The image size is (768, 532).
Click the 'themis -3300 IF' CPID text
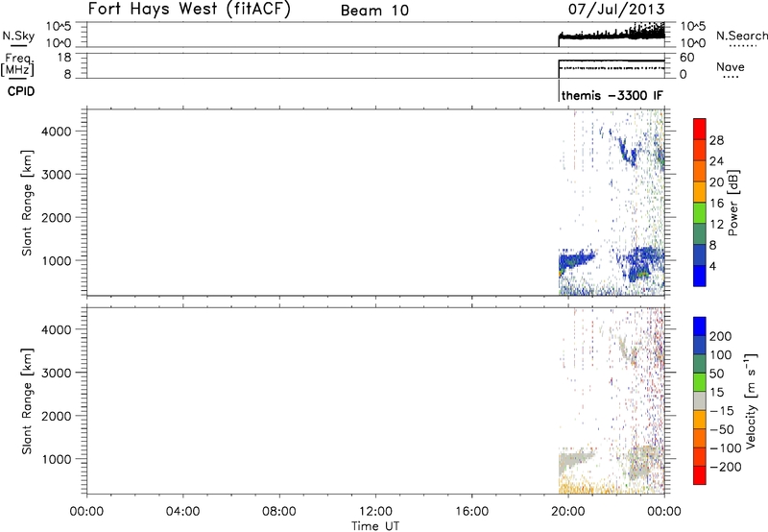pyautogui.click(x=612, y=95)
